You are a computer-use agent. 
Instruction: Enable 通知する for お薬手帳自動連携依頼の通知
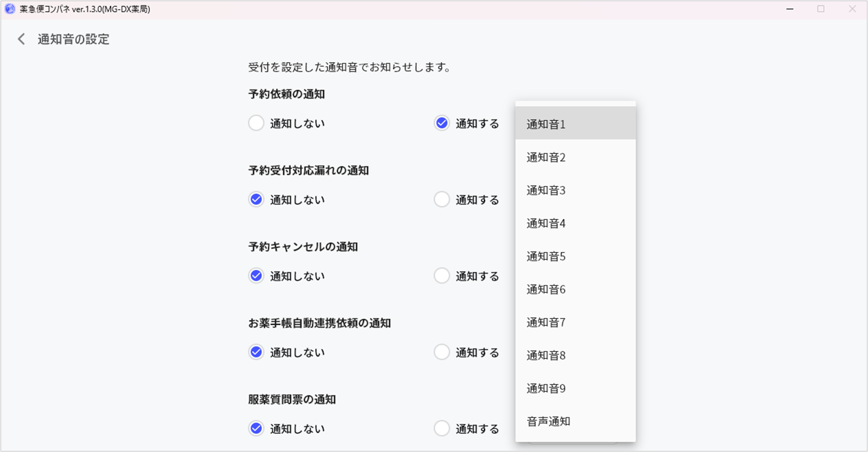(x=442, y=352)
